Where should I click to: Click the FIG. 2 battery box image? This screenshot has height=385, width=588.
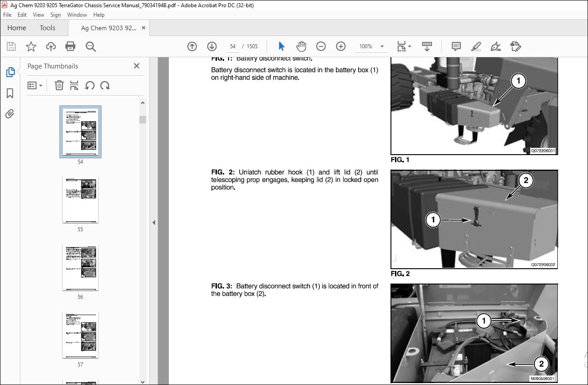coord(474,219)
